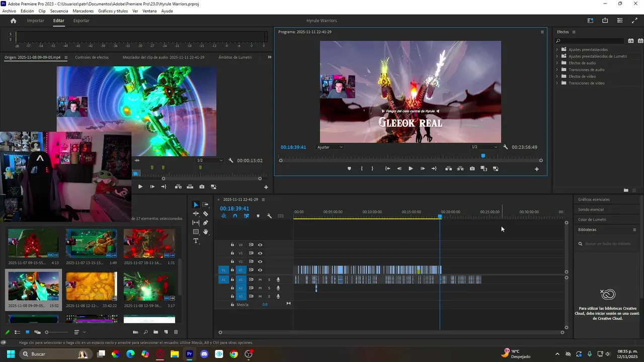Toggle visibility eye of track V1

260,270
